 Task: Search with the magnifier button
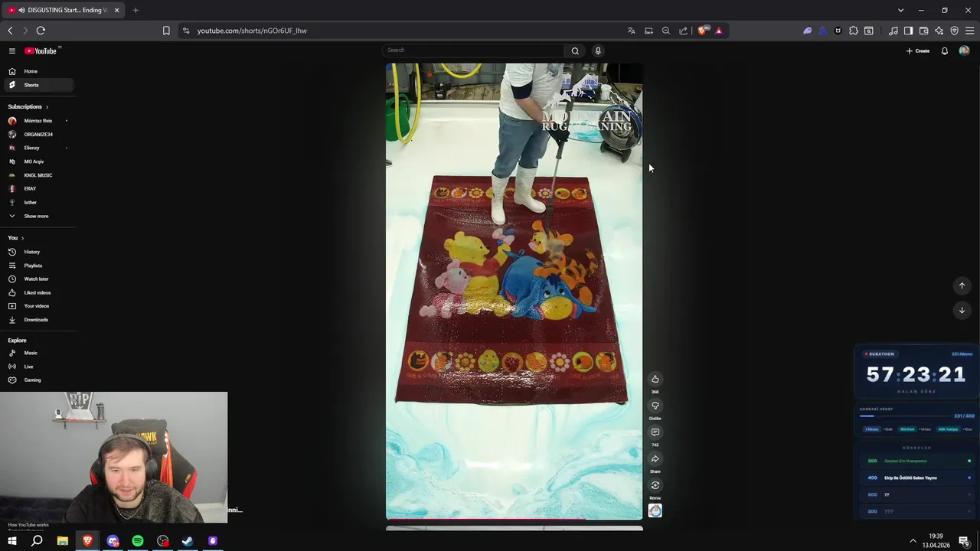[x=575, y=51]
